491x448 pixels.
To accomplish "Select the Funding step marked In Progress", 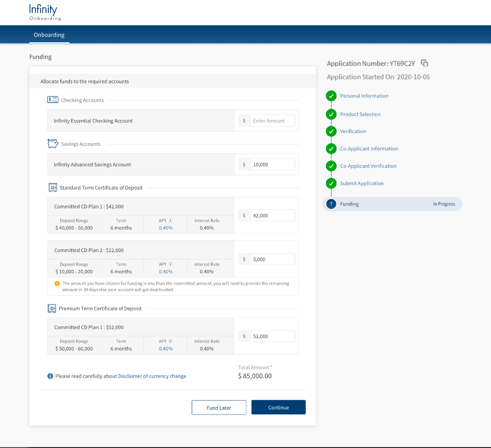I will click(349, 204).
